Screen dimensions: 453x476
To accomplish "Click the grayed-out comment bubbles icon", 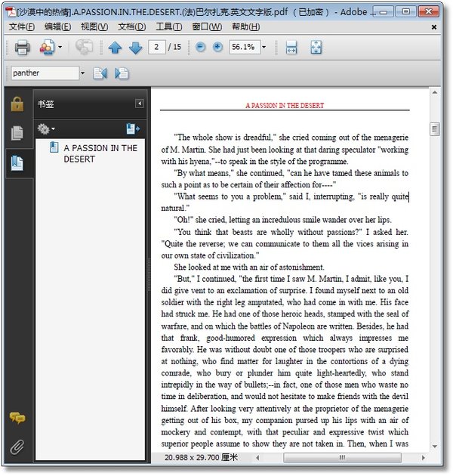I will tap(84, 48).
